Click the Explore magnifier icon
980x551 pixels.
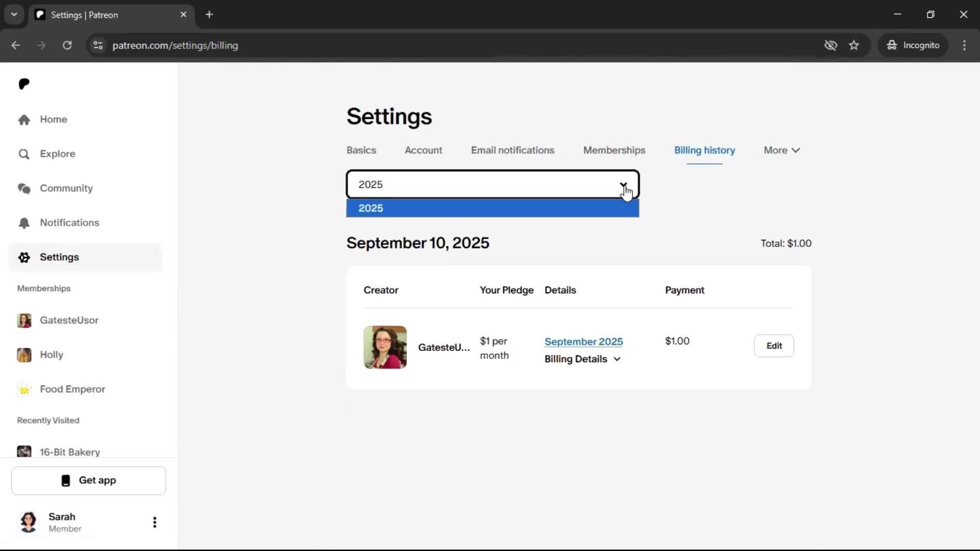(x=24, y=154)
